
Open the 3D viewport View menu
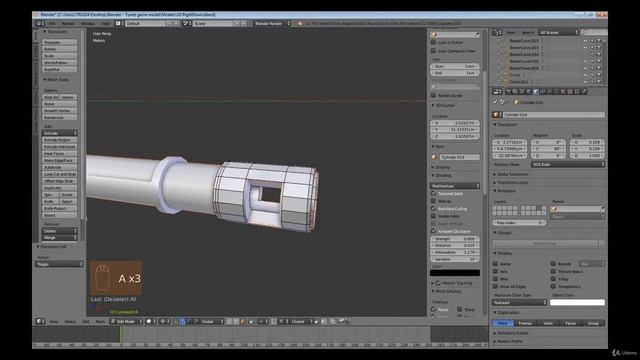point(53,322)
